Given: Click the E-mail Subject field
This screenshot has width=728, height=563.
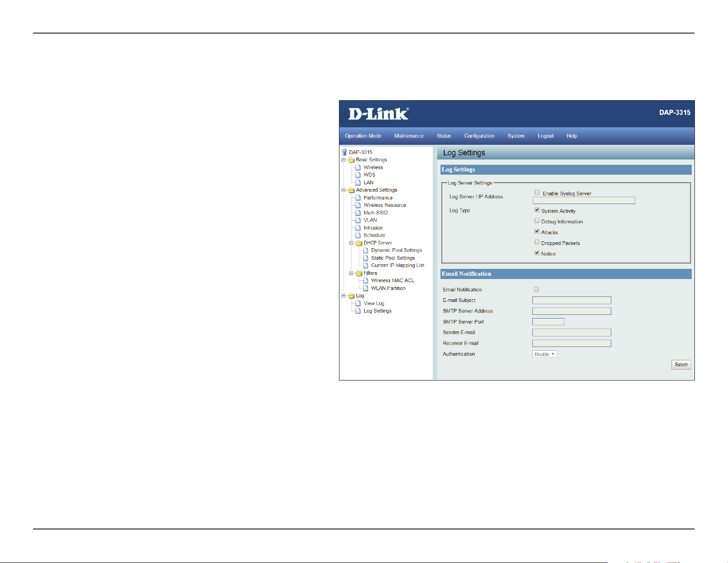Looking at the screenshot, I should [572, 301].
